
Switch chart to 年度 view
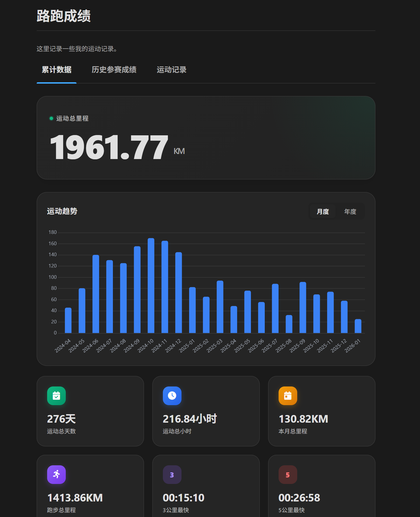350,212
